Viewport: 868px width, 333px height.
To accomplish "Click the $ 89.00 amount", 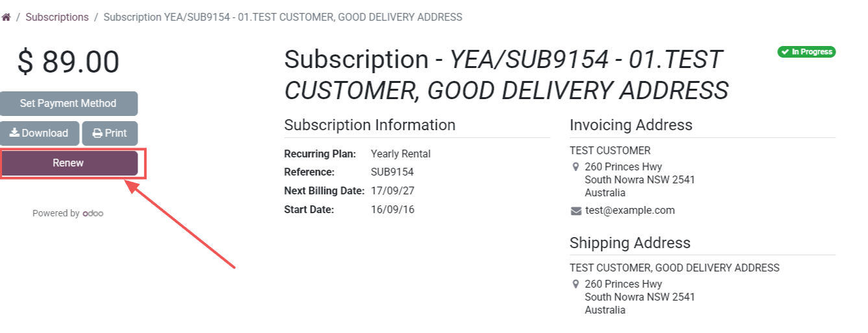I will coord(68,63).
